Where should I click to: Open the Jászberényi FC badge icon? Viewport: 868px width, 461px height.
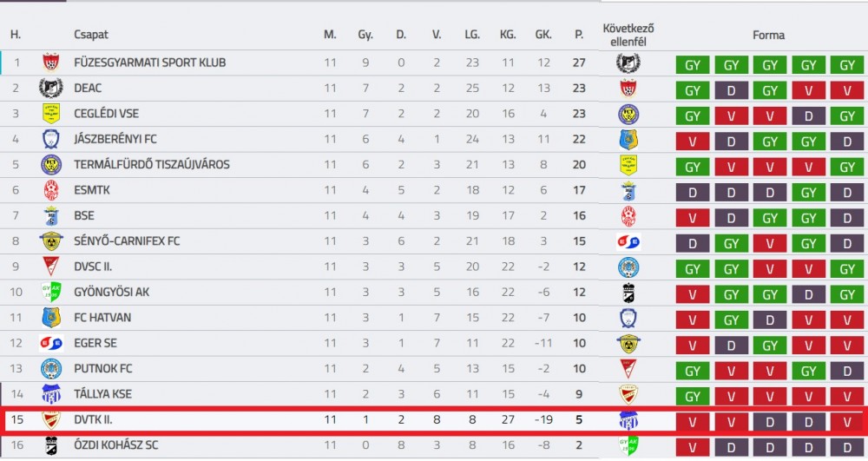click(51, 139)
